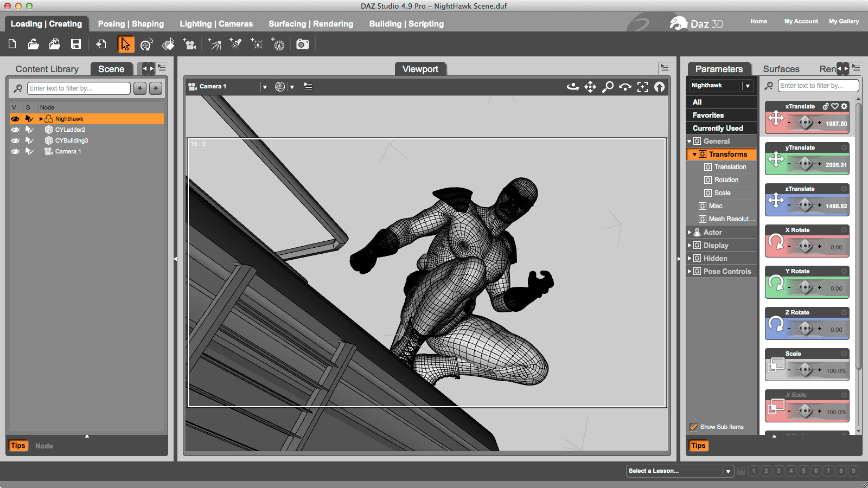This screenshot has width=868, height=488.
Task: Expand the Pose Controls property group
Action: click(690, 271)
